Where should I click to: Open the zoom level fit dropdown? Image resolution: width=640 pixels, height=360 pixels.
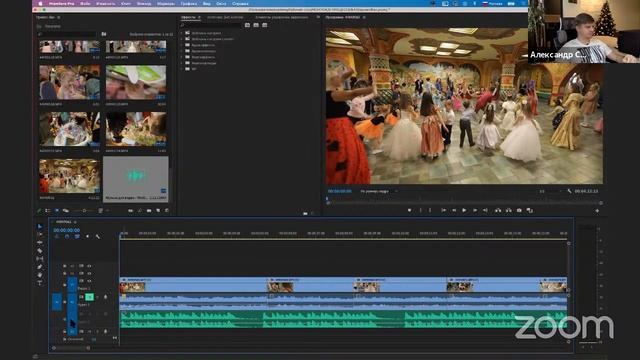[x=378, y=191]
